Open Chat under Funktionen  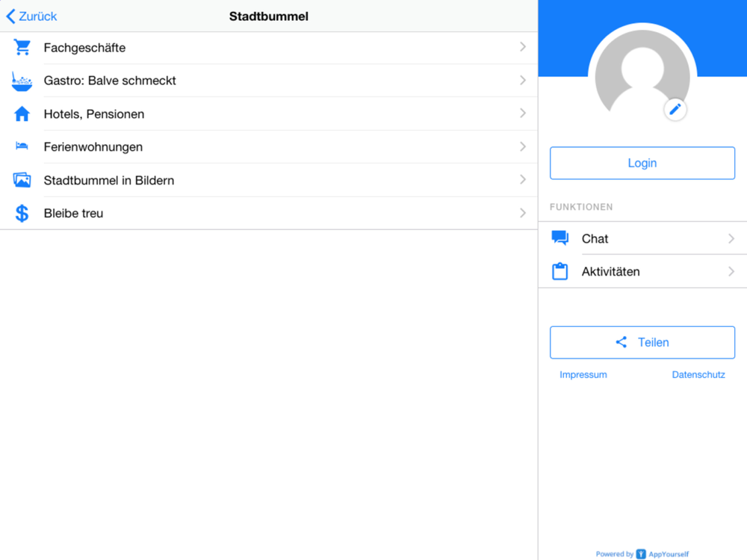[642, 238]
